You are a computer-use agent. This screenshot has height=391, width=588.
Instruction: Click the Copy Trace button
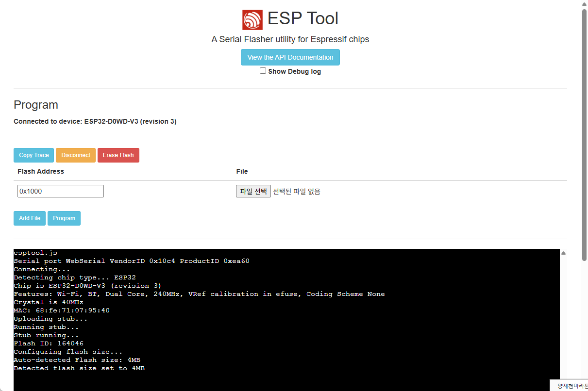tap(34, 155)
